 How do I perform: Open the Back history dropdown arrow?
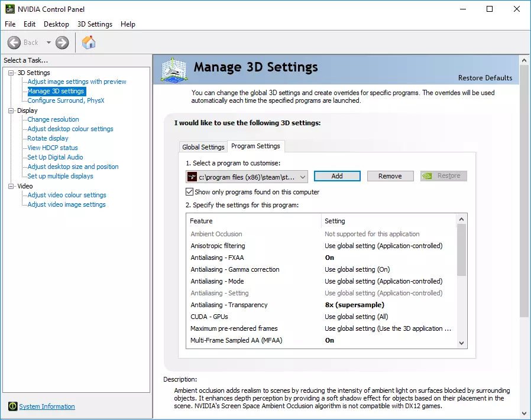(x=48, y=43)
